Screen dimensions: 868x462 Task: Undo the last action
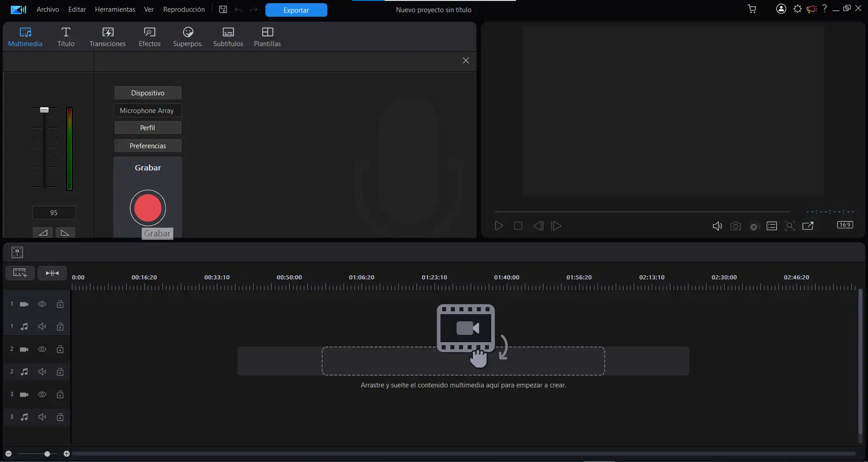[x=238, y=9]
